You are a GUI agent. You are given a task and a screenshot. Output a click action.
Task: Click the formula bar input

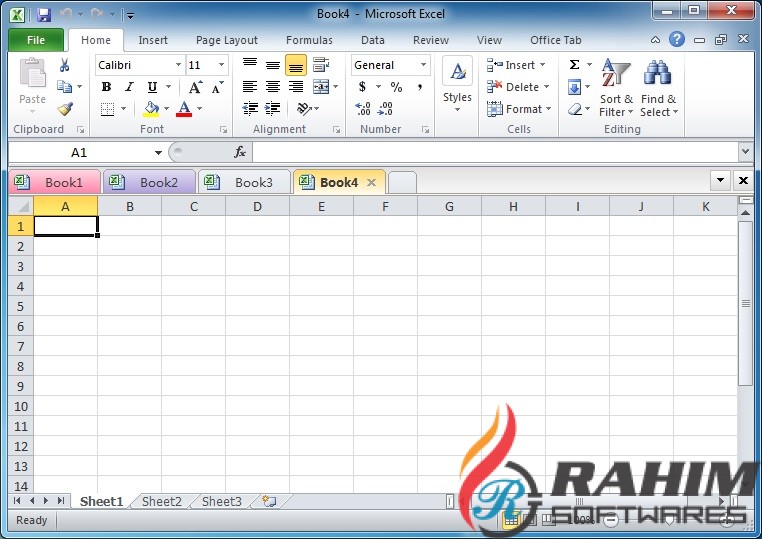tap(496, 152)
